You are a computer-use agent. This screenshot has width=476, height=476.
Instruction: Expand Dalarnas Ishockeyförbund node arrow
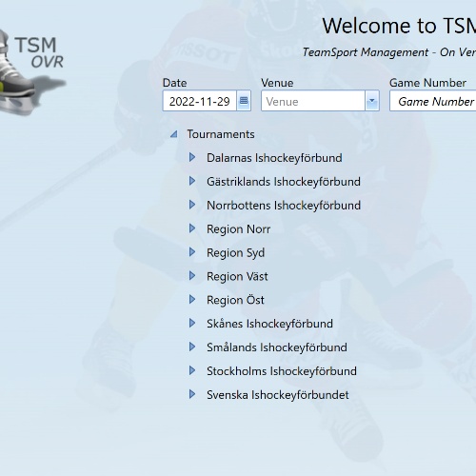click(x=192, y=157)
